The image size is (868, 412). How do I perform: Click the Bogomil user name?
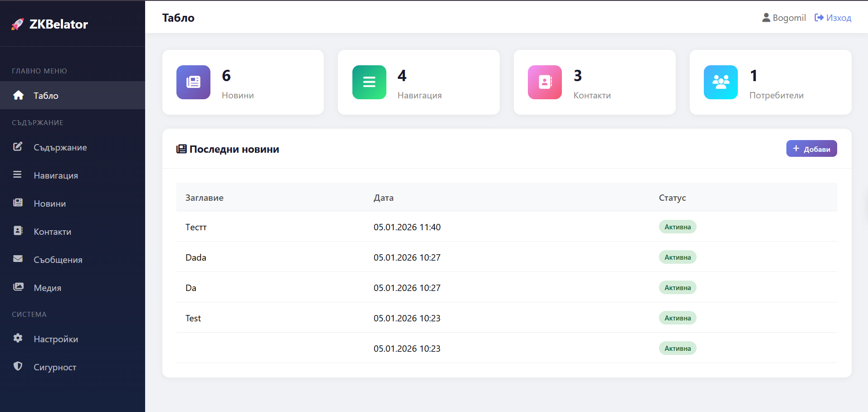[789, 18]
